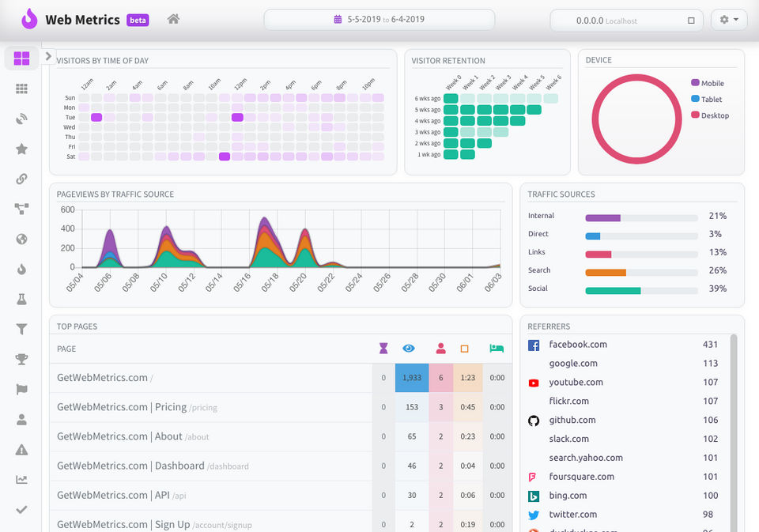Viewport: 759px width, 532px height.
Task: Open GetWebMetrics.com | Sign Up page row
Action: click(x=281, y=523)
